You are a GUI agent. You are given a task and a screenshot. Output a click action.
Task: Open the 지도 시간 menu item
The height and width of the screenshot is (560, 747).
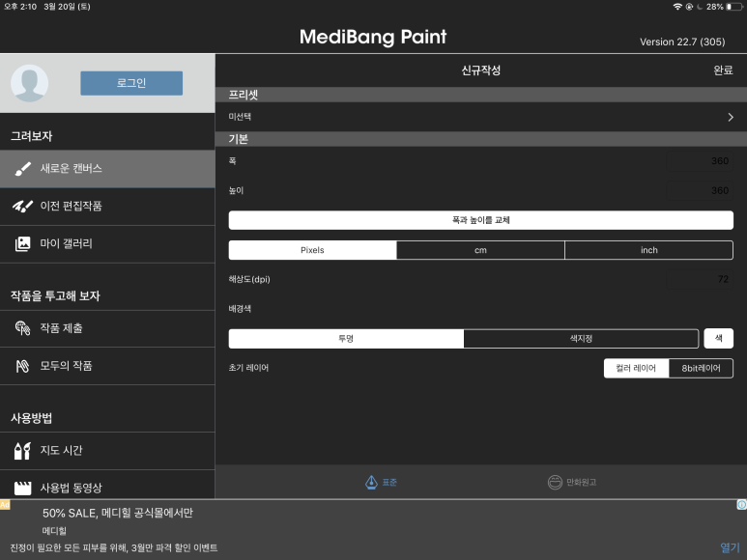pos(107,451)
